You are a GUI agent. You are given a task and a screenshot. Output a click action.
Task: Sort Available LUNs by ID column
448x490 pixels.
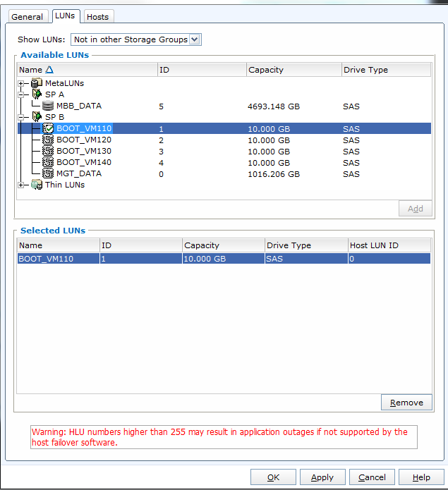(x=202, y=70)
